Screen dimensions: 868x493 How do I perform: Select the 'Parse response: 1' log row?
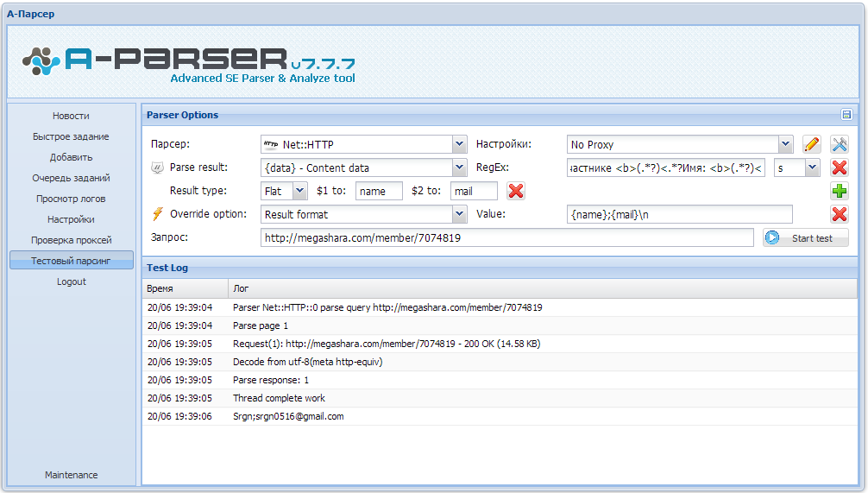point(500,380)
